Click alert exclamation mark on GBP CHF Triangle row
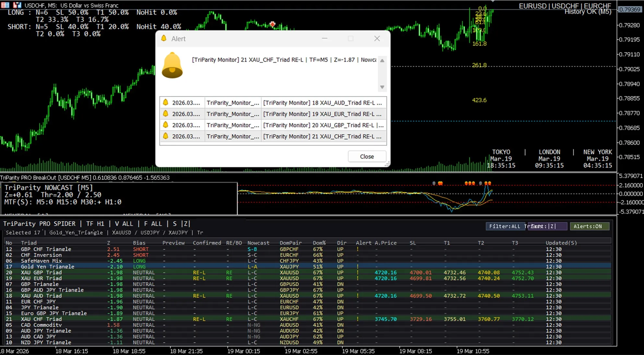Screen dimensions: 644x355 pyautogui.click(x=358, y=249)
